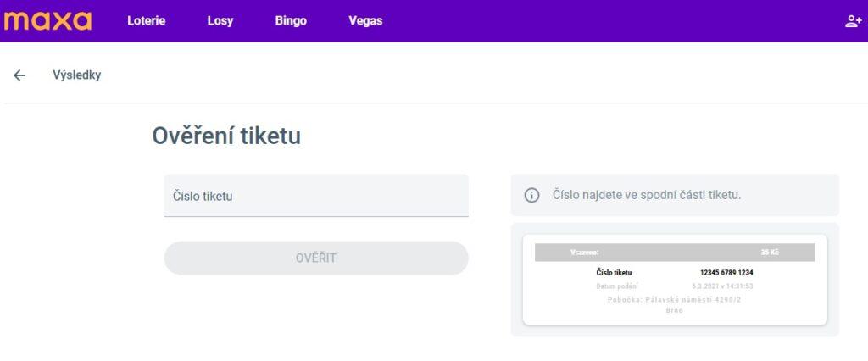The height and width of the screenshot is (361, 868).
Task: Click the Pobočka address text on the sample ticket
Action: tap(674, 305)
